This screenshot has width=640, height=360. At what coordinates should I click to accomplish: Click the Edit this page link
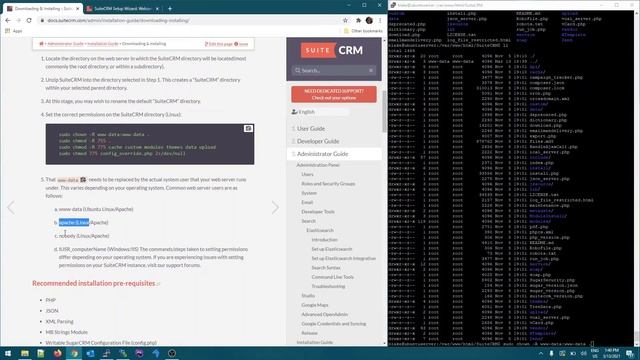pyautogui.click(x=219, y=44)
